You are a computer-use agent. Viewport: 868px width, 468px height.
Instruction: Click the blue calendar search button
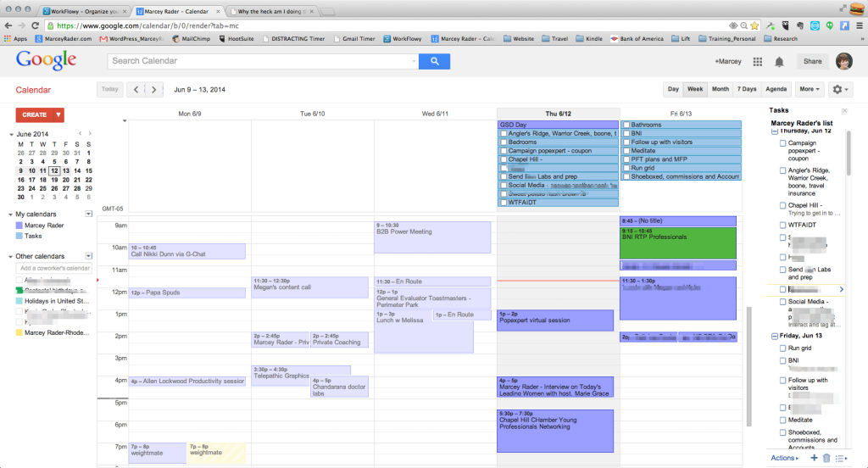(x=434, y=62)
